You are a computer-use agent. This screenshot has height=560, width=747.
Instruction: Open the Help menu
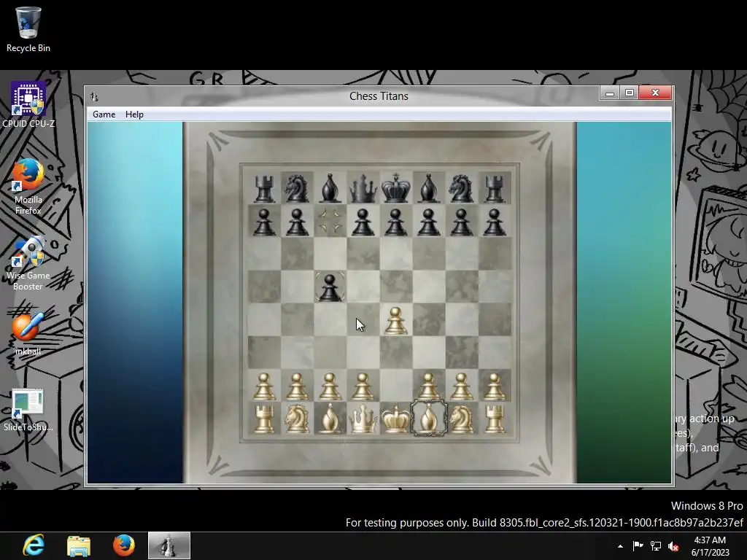pyautogui.click(x=134, y=114)
